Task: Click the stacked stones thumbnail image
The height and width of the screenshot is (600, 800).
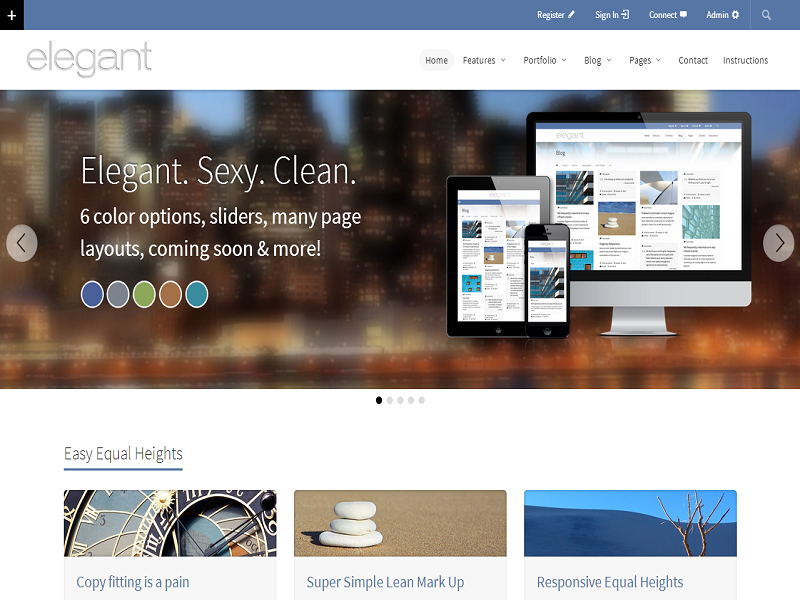Action: [400, 523]
